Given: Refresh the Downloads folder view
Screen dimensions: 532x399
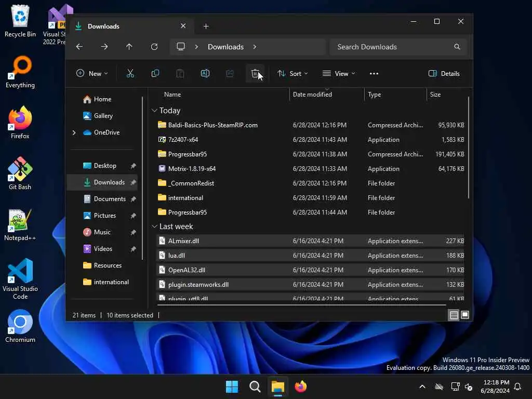Looking at the screenshot, I should 154,46.
